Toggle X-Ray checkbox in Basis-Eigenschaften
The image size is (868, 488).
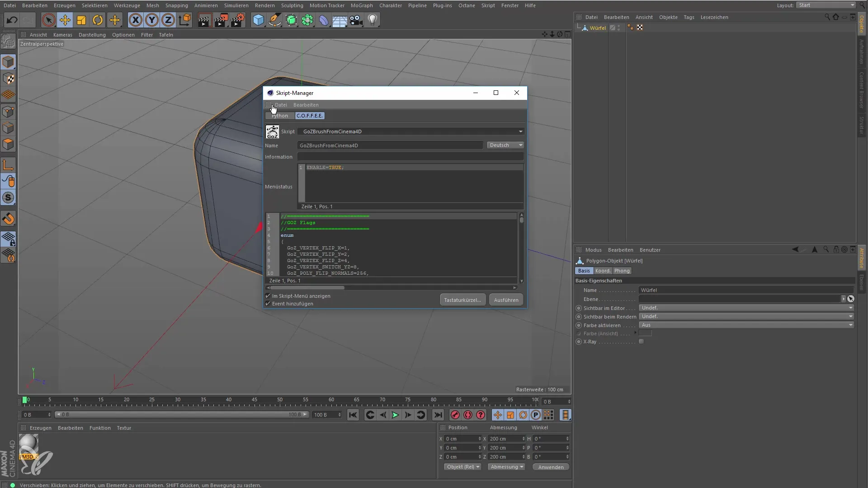642,342
